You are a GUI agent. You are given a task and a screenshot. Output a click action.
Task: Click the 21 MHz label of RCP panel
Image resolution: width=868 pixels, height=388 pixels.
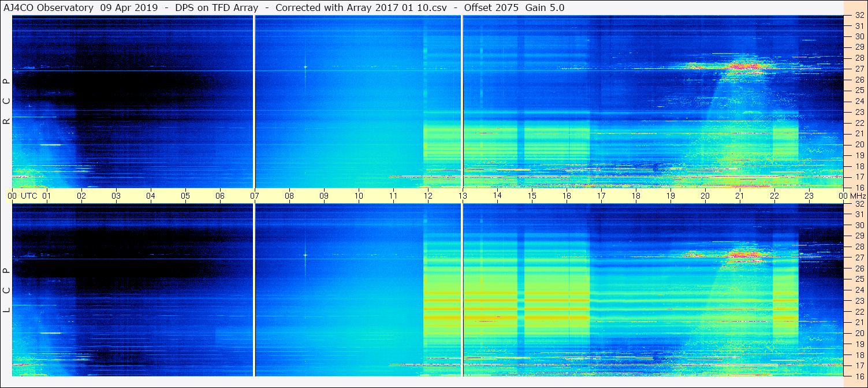point(859,134)
